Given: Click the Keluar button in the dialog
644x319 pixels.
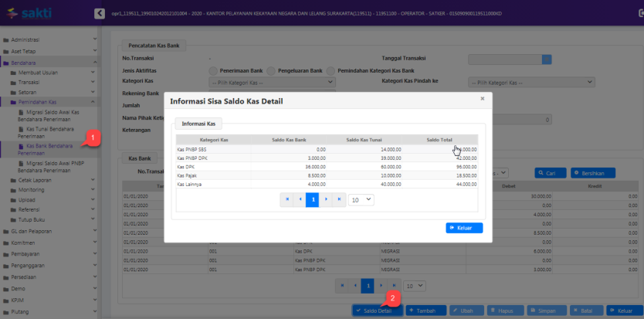Looking at the screenshot, I should pyautogui.click(x=464, y=228).
